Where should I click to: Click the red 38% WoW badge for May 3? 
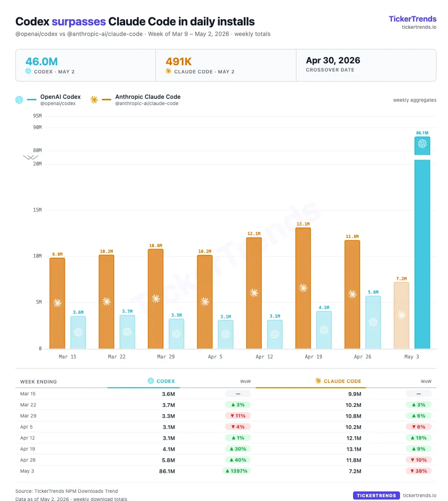coord(419,471)
